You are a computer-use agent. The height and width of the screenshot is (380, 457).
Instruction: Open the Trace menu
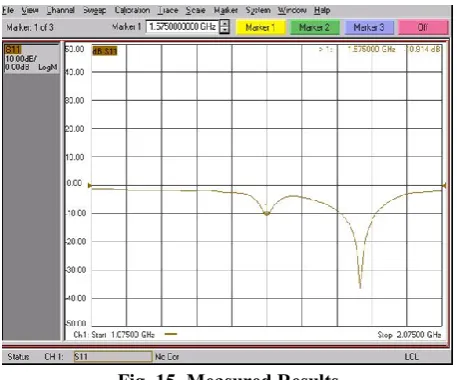[x=168, y=10]
